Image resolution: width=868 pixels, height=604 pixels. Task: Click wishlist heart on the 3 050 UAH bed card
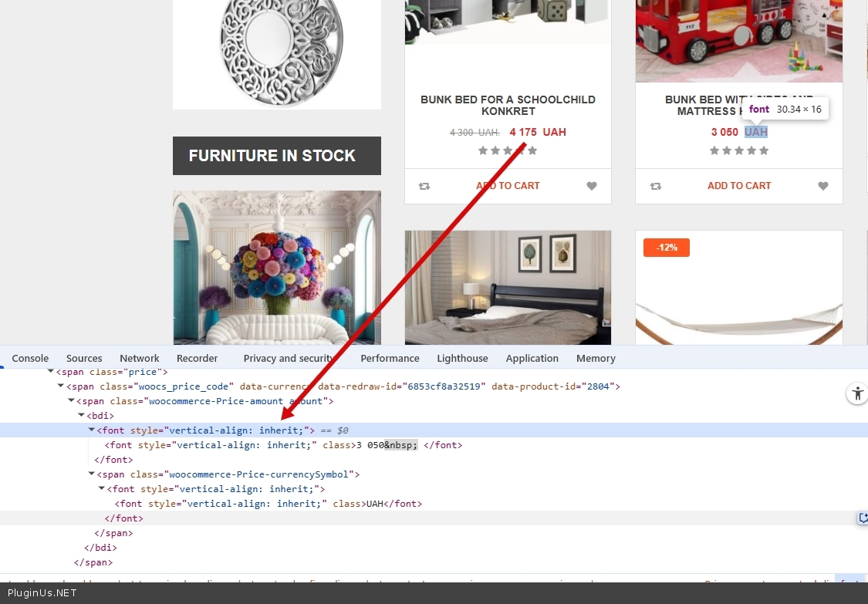(x=823, y=186)
